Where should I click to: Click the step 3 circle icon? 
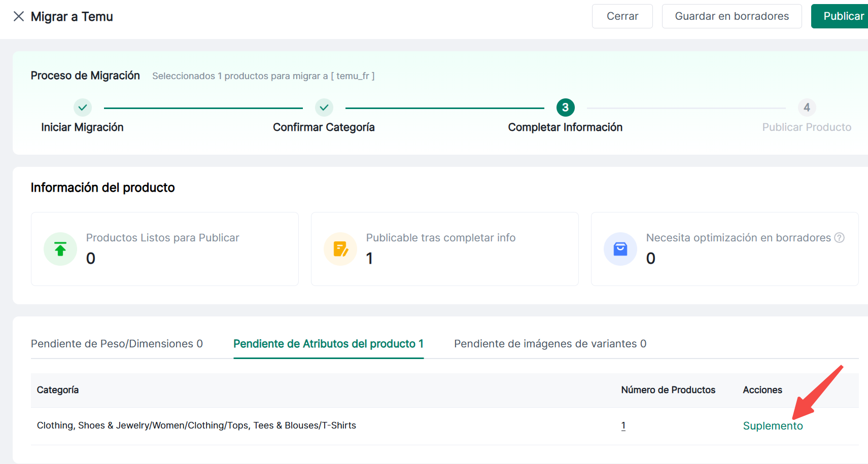(565, 108)
